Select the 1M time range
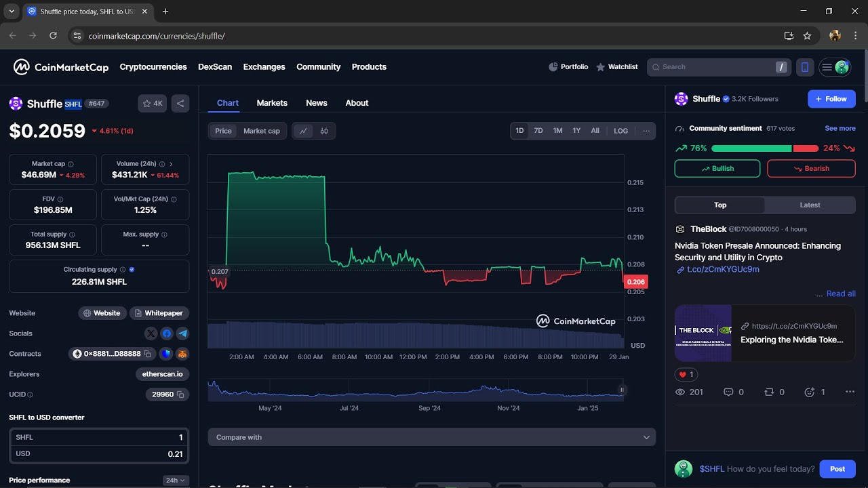The width and height of the screenshot is (868, 488). (557, 131)
